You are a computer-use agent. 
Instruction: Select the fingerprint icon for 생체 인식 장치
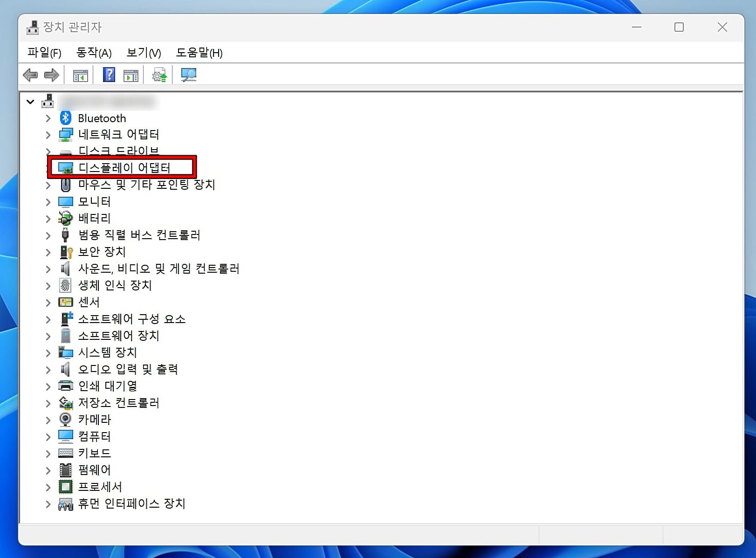[x=66, y=285]
